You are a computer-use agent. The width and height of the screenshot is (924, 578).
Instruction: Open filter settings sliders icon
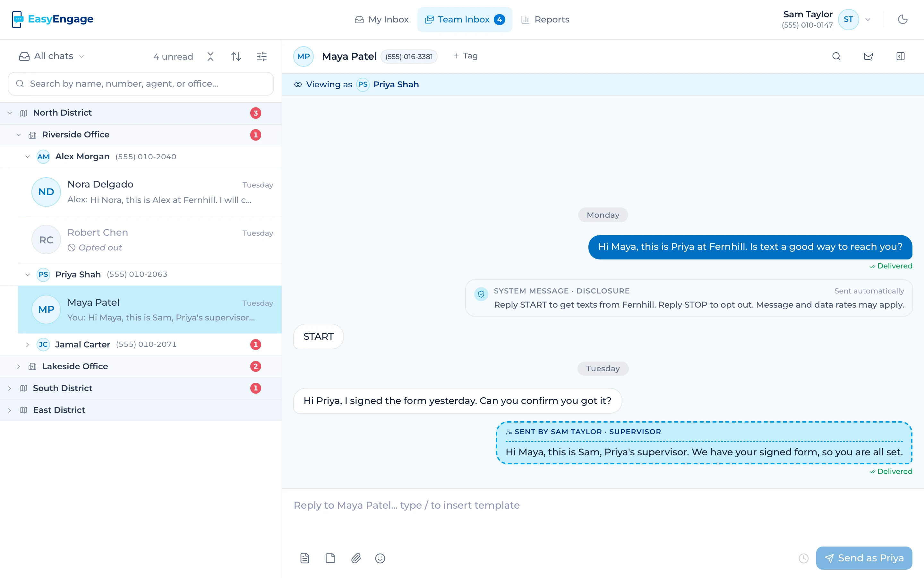coord(261,57)
